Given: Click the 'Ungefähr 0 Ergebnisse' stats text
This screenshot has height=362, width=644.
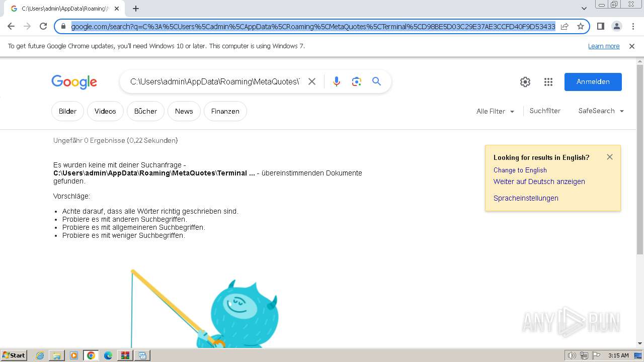Looking at the screenshot, I should [116, 140].
